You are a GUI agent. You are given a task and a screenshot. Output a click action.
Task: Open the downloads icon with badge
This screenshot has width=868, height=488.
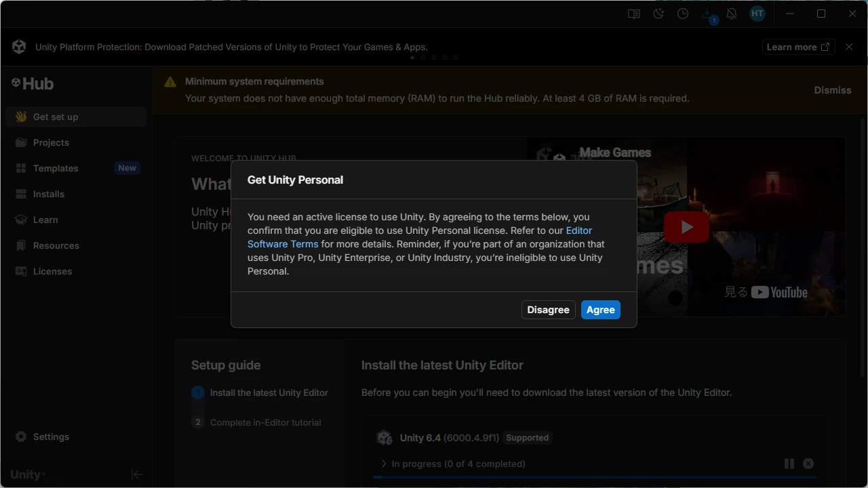click(708, 15)
